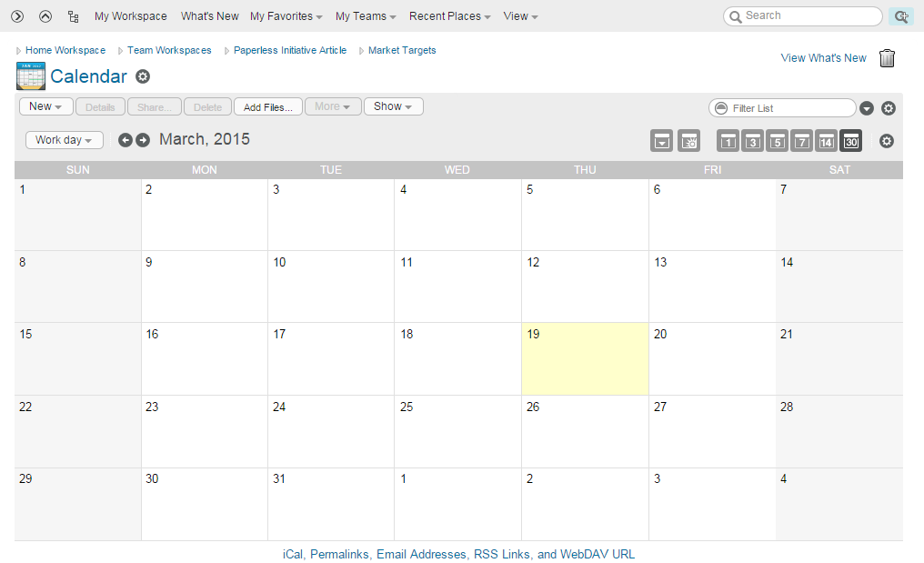The image size is (924, 563).
Task: Open the Show dropdown
Action: [393, 106]
